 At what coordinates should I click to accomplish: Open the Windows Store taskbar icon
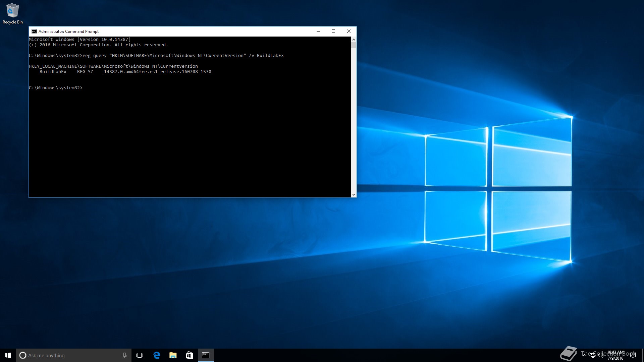click(189, 355)
